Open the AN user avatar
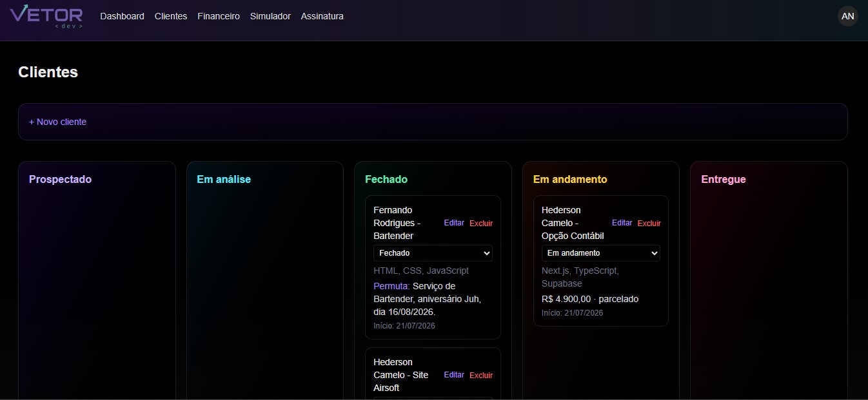Image resolution: width=868 pixels, height=400 pixels. 848,16
